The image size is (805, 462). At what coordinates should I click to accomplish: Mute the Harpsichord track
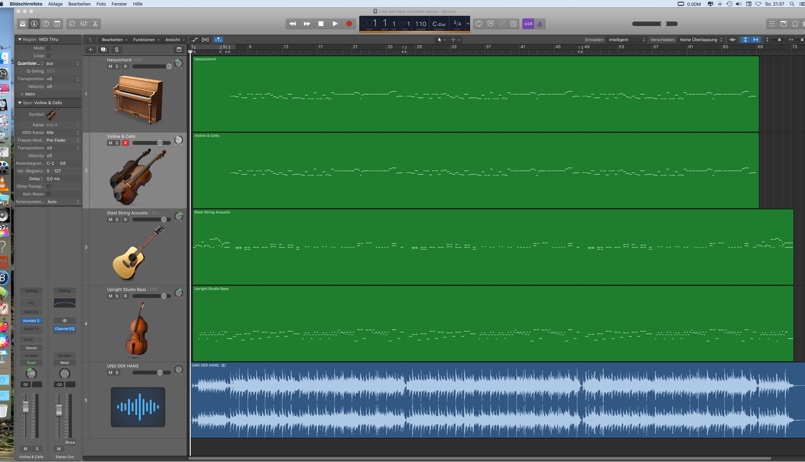pyautogui.click(x=110, y=66)
